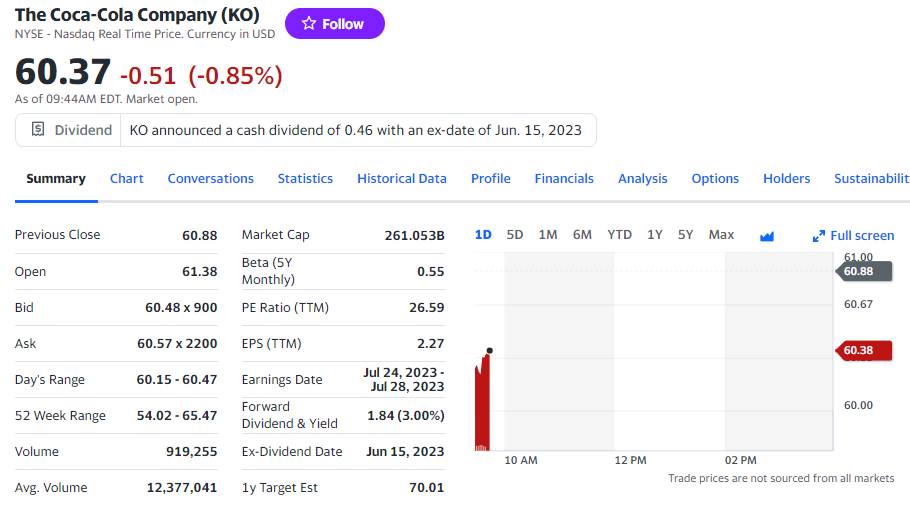The image size is (910, 511).
Task: Click the red 60.38 price marker
Action: (864, 351)
